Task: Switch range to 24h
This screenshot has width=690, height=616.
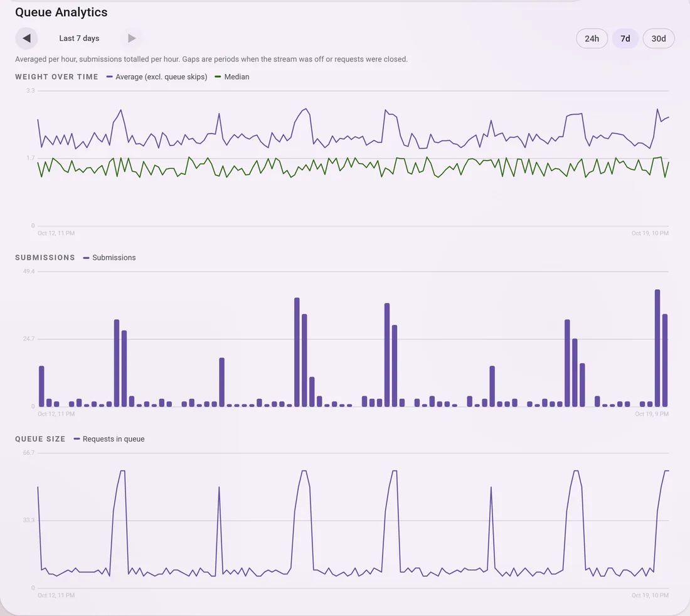Action: pos(592,39)
